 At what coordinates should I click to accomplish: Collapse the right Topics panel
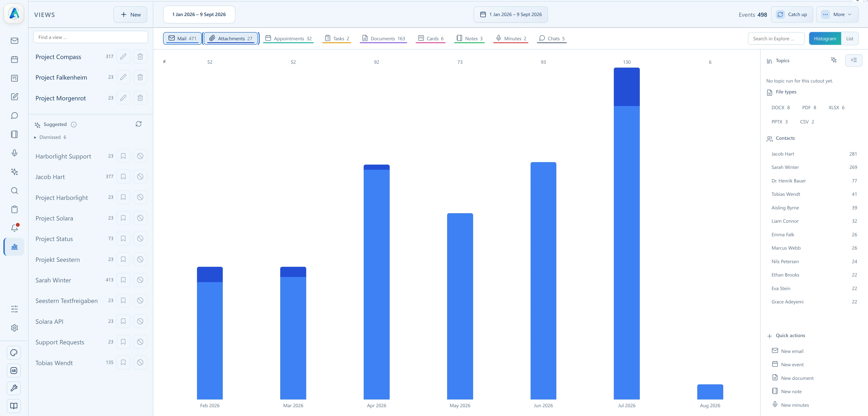point(854,60)
